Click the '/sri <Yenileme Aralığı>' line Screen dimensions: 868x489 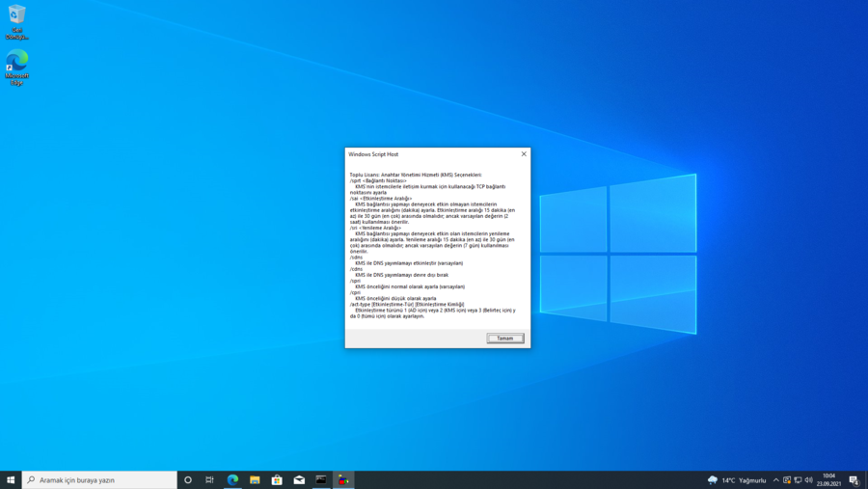(375, 228)
